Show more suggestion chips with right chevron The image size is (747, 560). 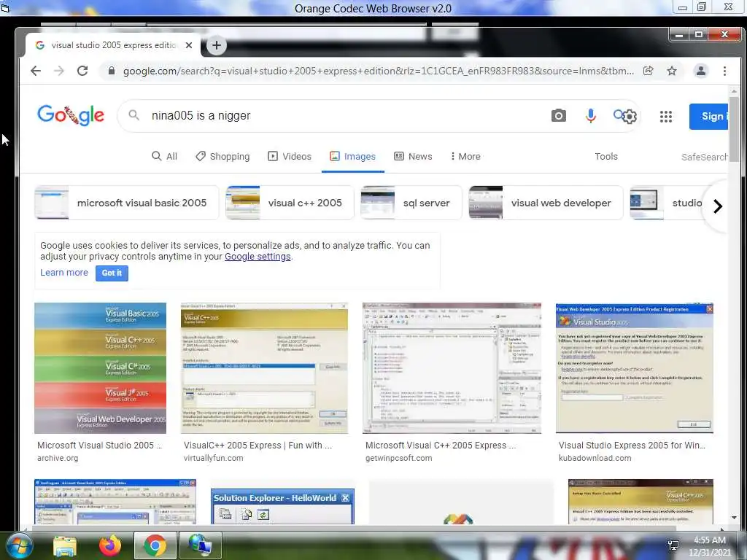point(718,206)
